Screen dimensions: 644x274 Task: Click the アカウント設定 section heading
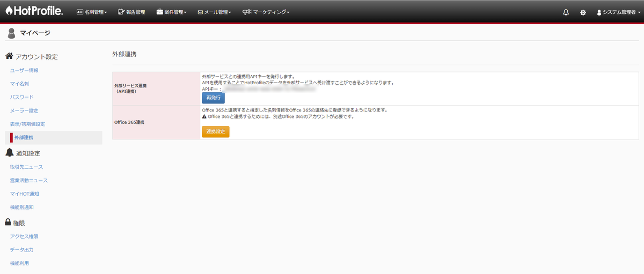36,56
